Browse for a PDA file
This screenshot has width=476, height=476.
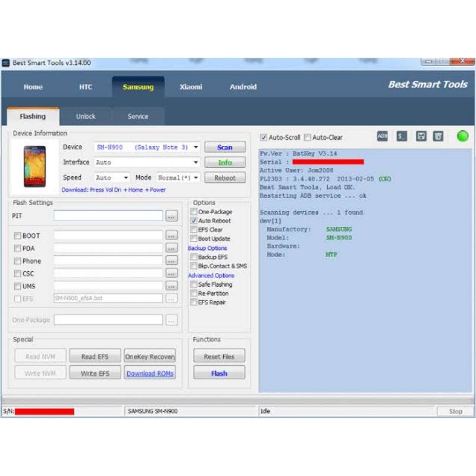[x=171, y=248]
